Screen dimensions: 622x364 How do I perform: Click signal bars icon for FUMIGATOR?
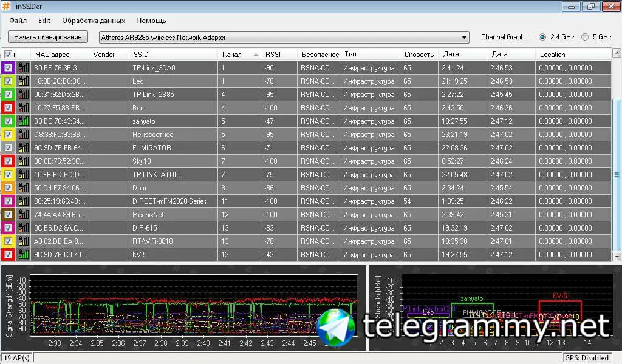pos(24,148)
